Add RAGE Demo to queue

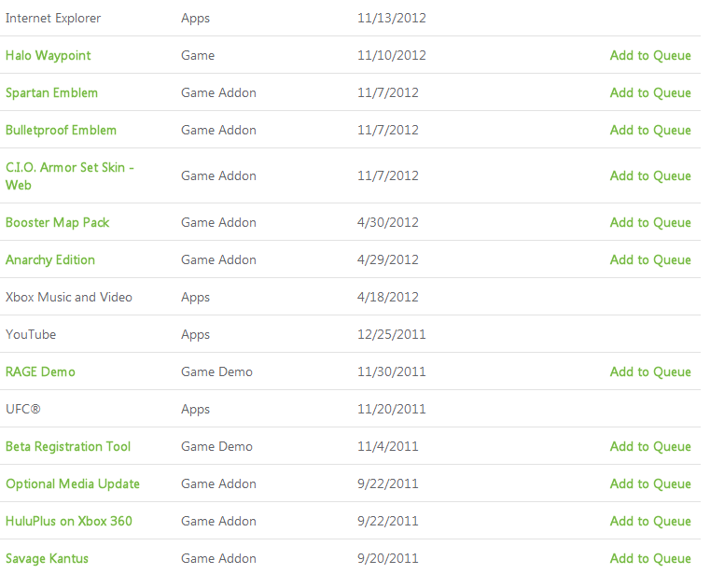(650, 371)
